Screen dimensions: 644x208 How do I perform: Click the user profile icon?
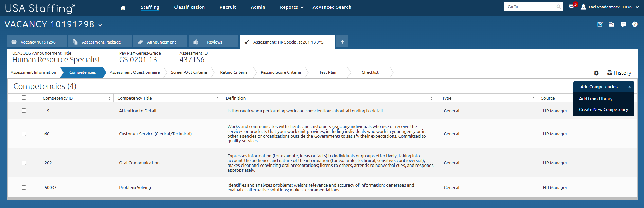tap(583, 7)
